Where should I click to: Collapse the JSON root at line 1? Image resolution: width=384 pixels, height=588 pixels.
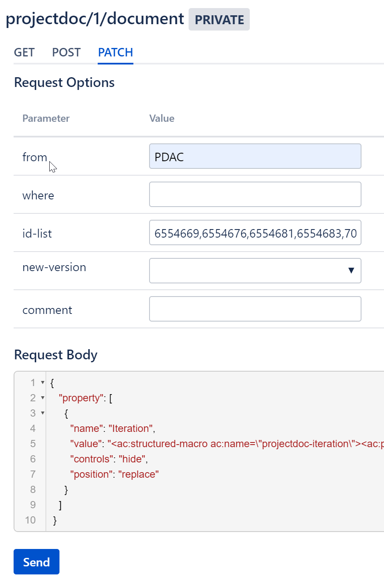pyautogui.click(x=42, y=383)
